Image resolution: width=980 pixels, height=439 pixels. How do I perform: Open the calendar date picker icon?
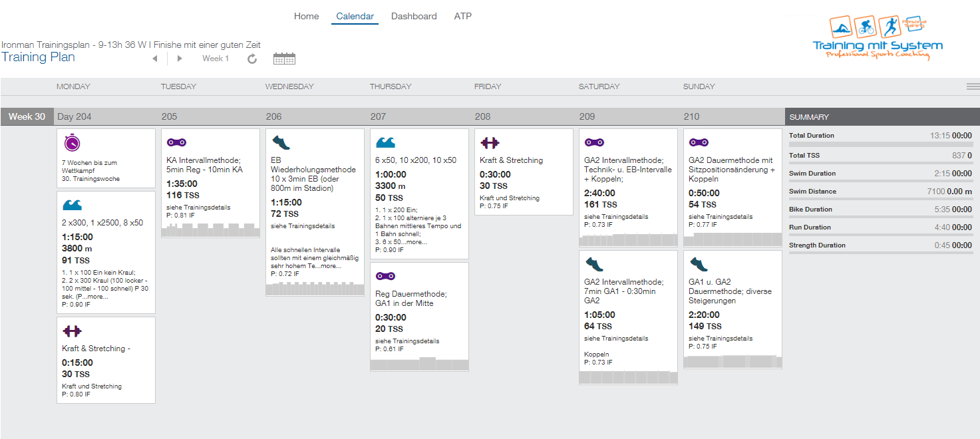284,59
